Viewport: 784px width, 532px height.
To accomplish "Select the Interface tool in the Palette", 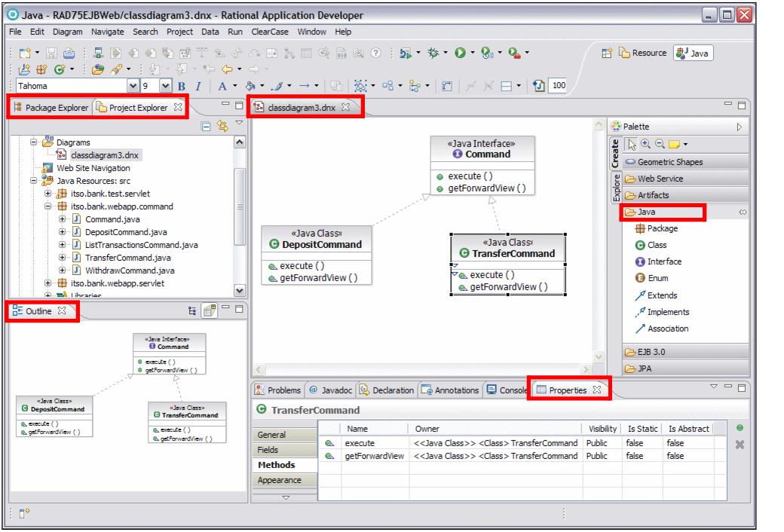I will click(658, 261).
